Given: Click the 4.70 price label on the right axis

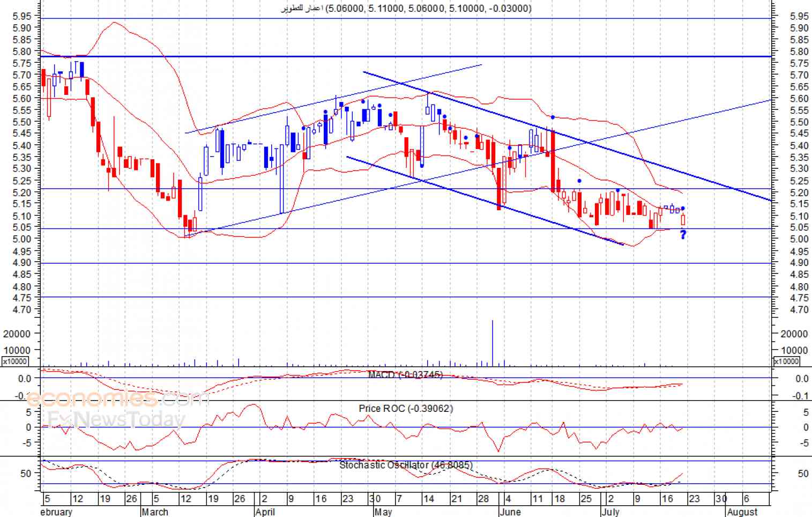Looking at the screenshot, I should coord(799,309).
